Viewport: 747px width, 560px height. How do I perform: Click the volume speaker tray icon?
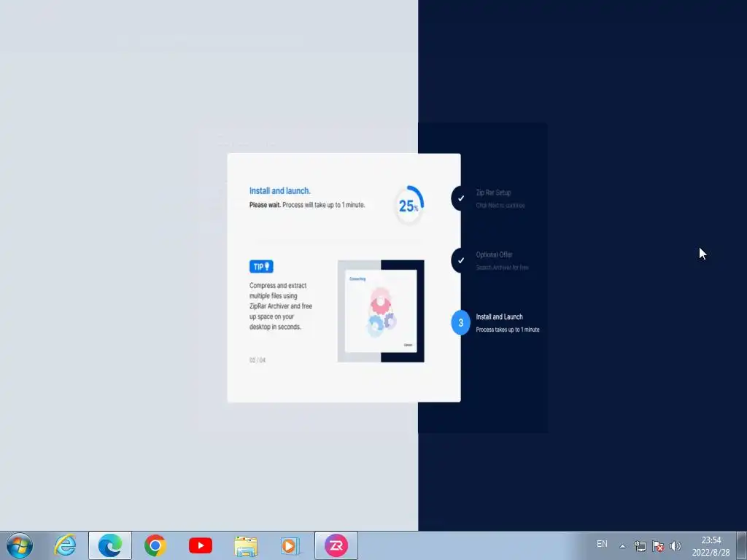coord(675,546)
